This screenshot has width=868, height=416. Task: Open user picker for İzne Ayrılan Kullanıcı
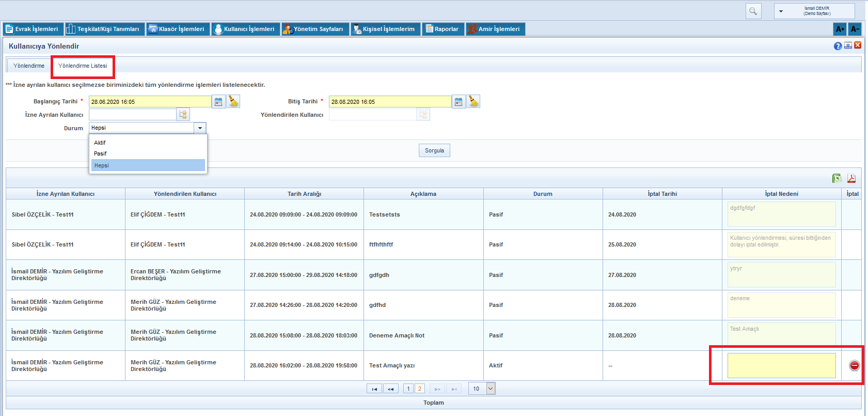[183, 115]
